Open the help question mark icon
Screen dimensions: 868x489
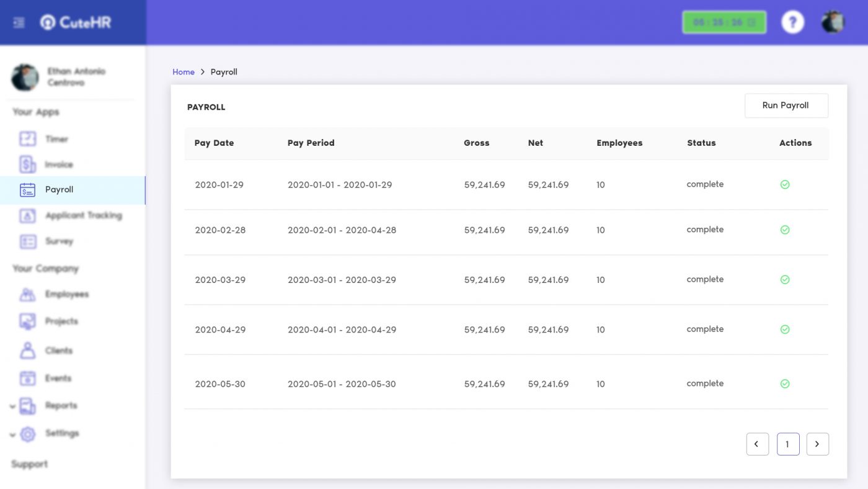coord(792,22)
